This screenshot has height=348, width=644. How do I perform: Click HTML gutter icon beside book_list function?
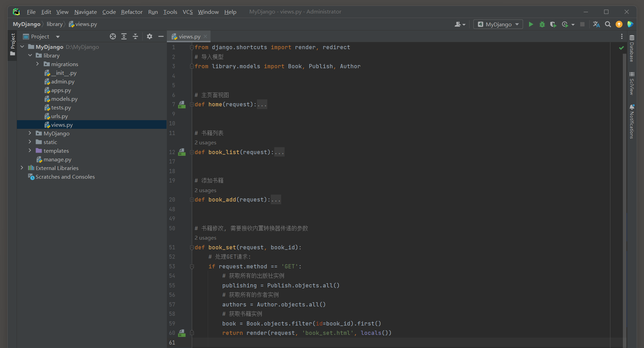[182, 152]
